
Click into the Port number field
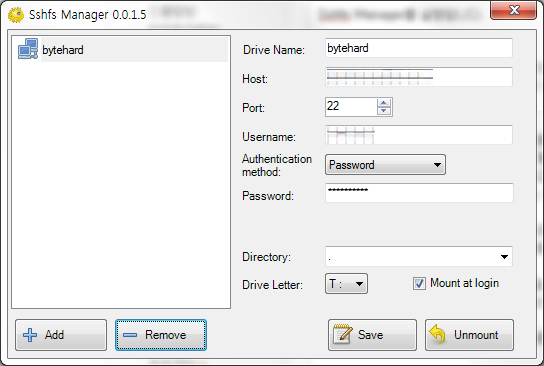pos(351,107)
